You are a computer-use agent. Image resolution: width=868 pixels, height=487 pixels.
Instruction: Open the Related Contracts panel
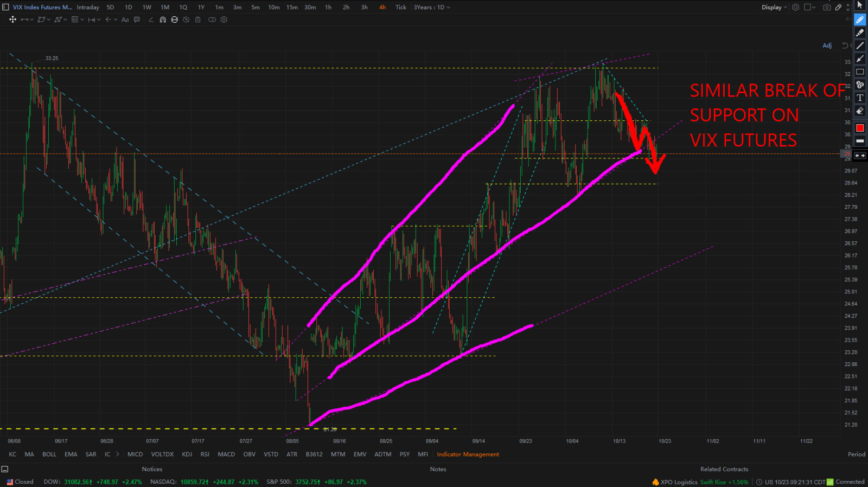(724, 469)
